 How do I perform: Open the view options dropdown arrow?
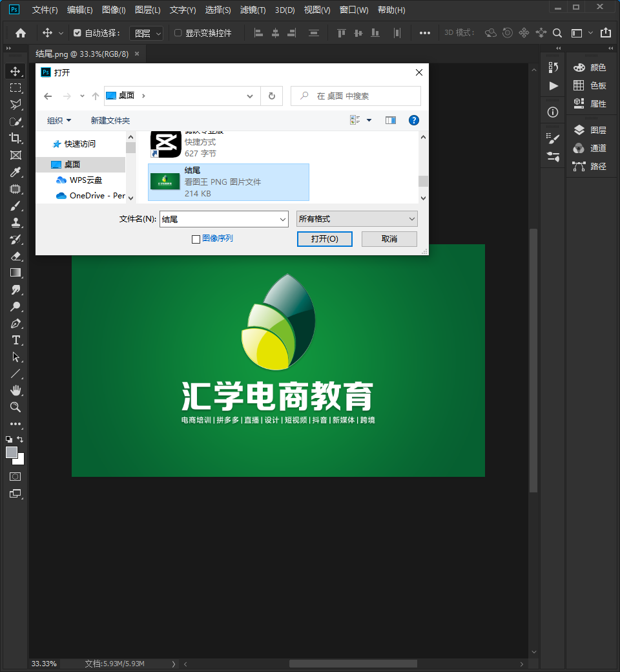pos(369,120)
